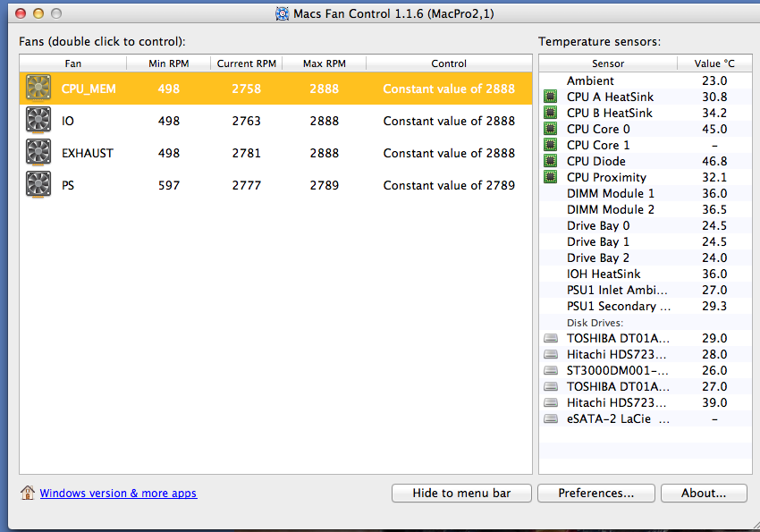
Task: Click the CPU Diode value 46.8
Action: pos(714,161)
